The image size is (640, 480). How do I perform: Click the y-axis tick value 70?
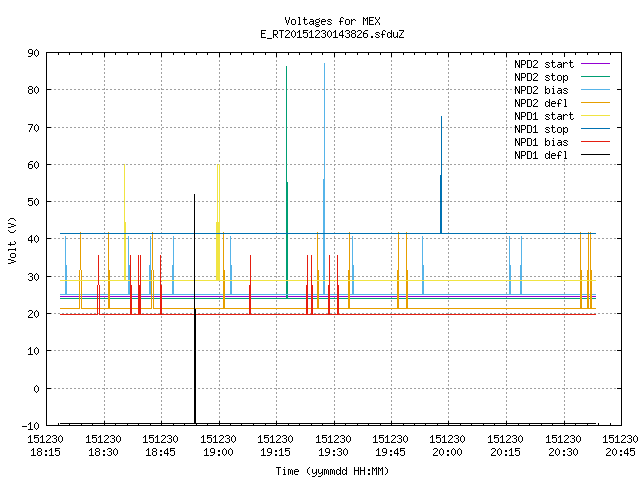click(x=33, y=128)
